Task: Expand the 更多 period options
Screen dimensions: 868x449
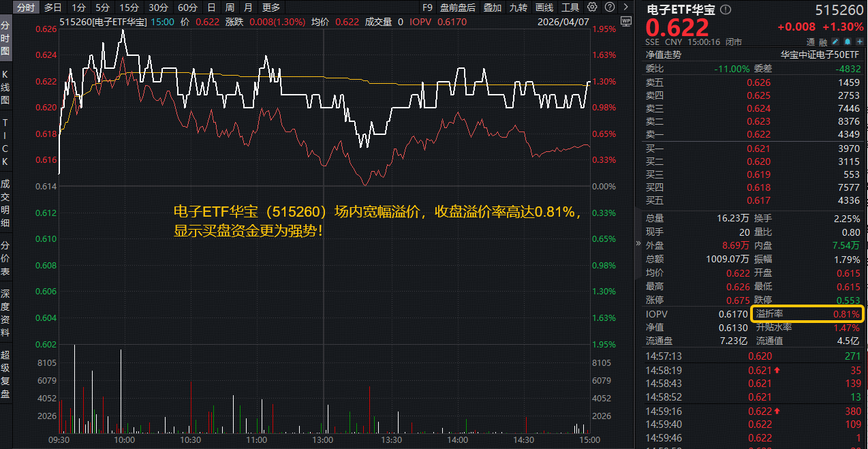Action: (x=270, y=7)
